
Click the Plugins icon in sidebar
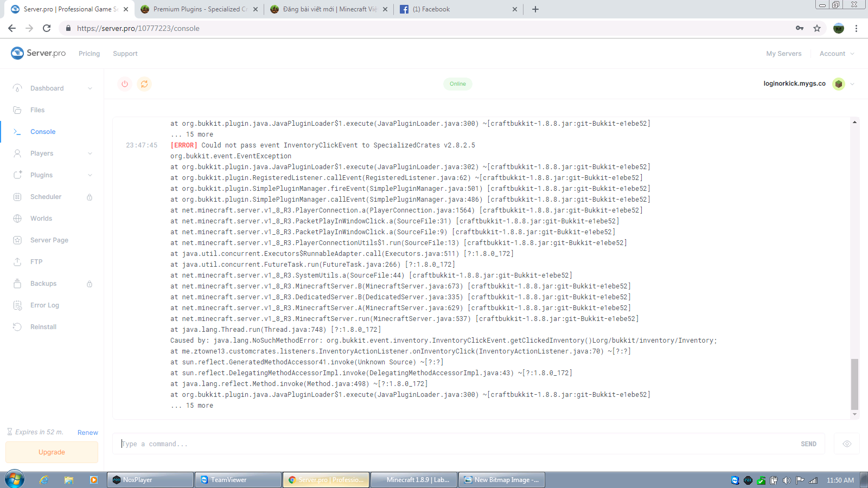[x=17, y=175]
